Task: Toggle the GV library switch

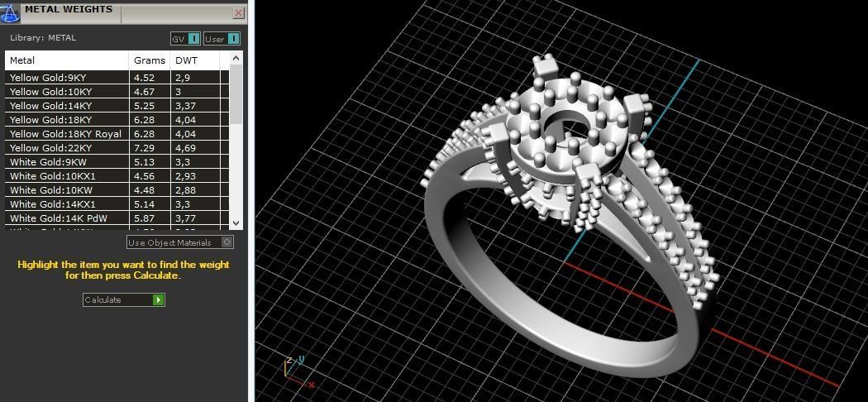Action: [193, 39]
